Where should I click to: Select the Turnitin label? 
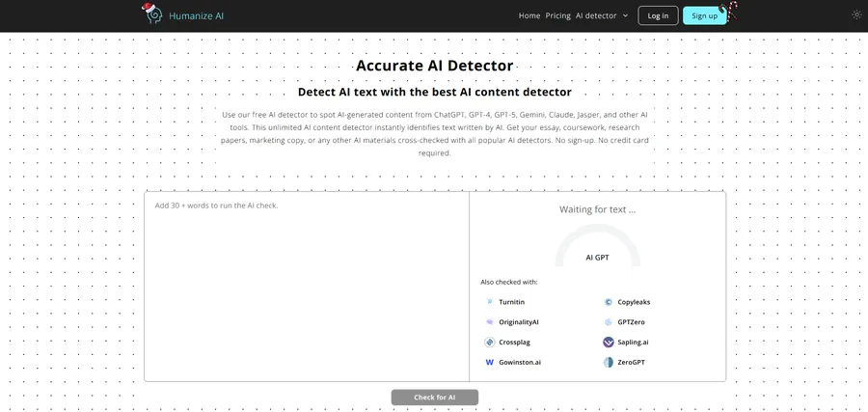[511, 302]
